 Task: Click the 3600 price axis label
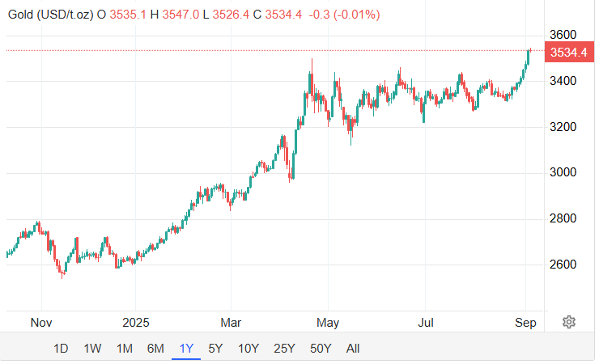tap(563, 36)
